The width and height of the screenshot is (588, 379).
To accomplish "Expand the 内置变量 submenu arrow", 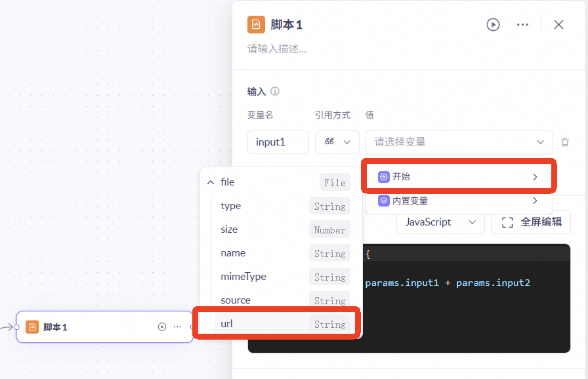I will tap(535, 201).
